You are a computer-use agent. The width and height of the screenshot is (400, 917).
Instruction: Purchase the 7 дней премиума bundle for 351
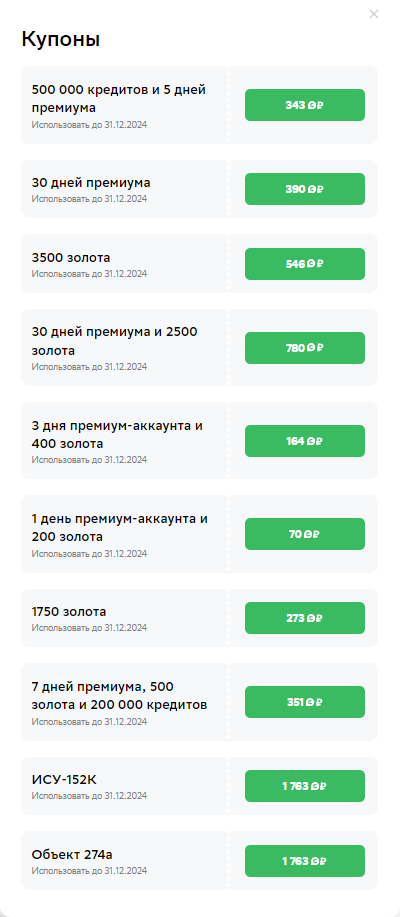coord(305,702)
